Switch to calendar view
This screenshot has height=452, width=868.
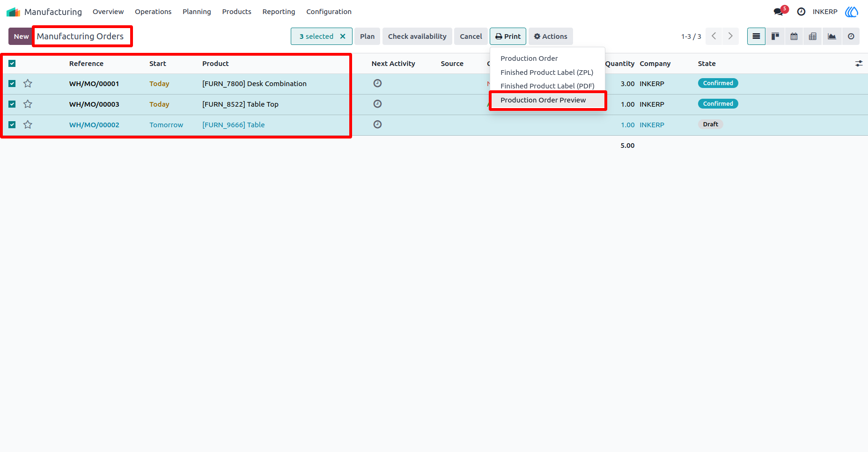coord(794,36)
